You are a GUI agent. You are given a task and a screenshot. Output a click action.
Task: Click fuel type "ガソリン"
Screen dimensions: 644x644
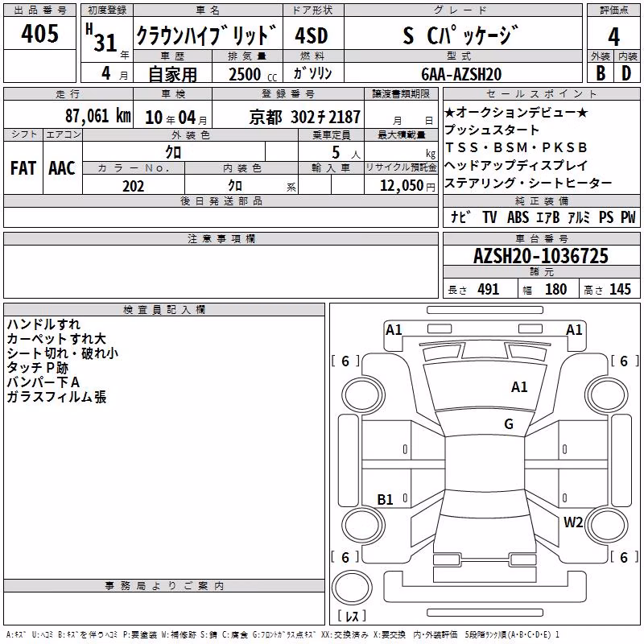[x=312, y=73]
